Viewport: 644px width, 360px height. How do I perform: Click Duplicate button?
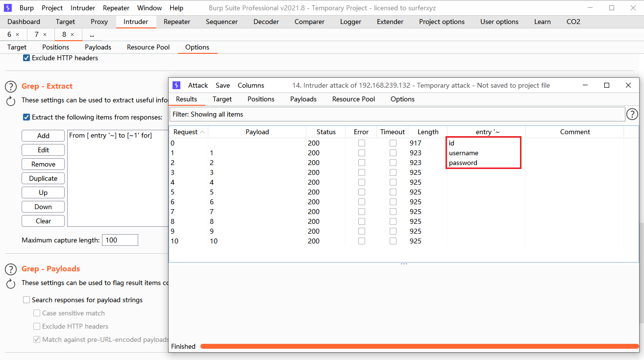pyautogui.click(x=43, y=178)
